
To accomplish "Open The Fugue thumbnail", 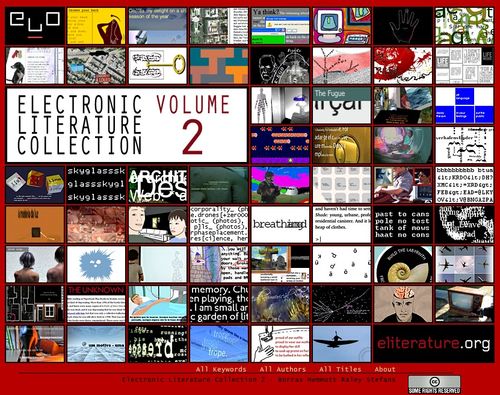I will tap(342, 105).
